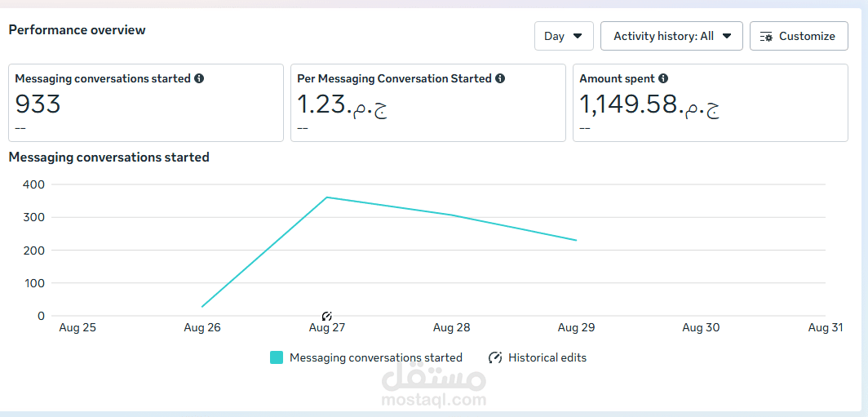868x417 pixels.
Task: Click the Day dropdown arrow
Action: (x=578, y=36)
